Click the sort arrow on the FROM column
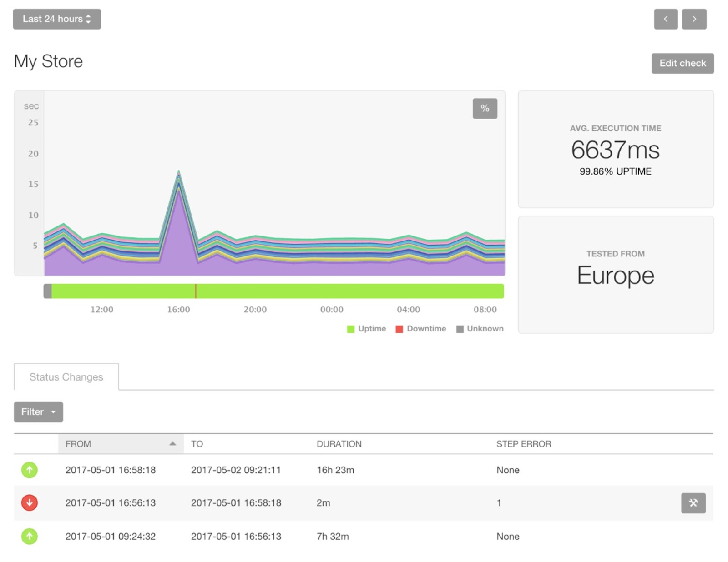The height and width of the screenshot is (562, 728). pos(172,443)
